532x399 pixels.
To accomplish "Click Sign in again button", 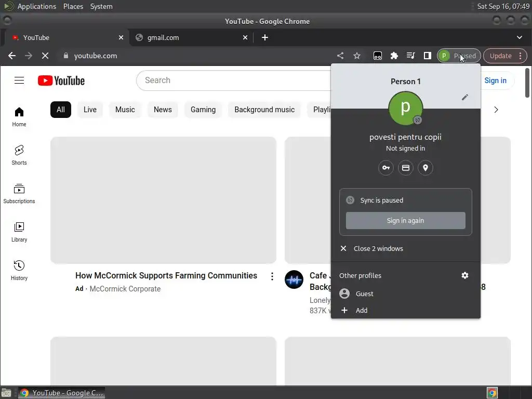I will point(405,220).
